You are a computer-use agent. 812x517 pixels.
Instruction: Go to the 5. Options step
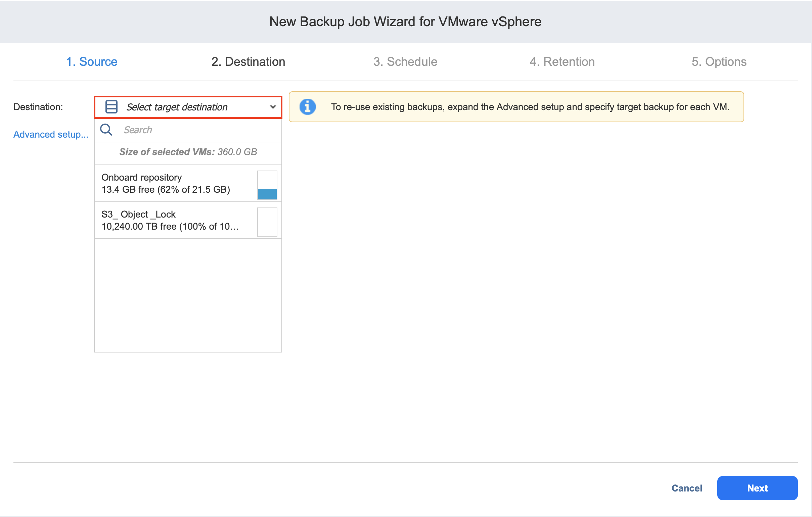[719, 62]
